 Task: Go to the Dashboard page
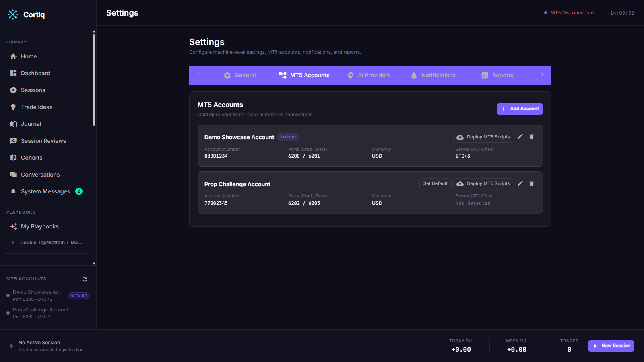click(46, 73)
